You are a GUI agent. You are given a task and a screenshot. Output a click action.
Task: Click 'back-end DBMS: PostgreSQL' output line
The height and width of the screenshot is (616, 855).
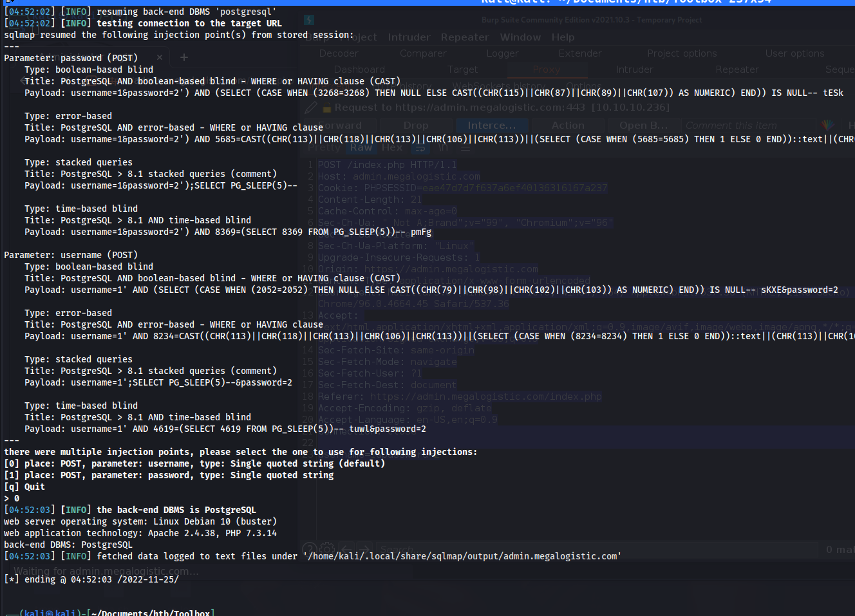68,545
